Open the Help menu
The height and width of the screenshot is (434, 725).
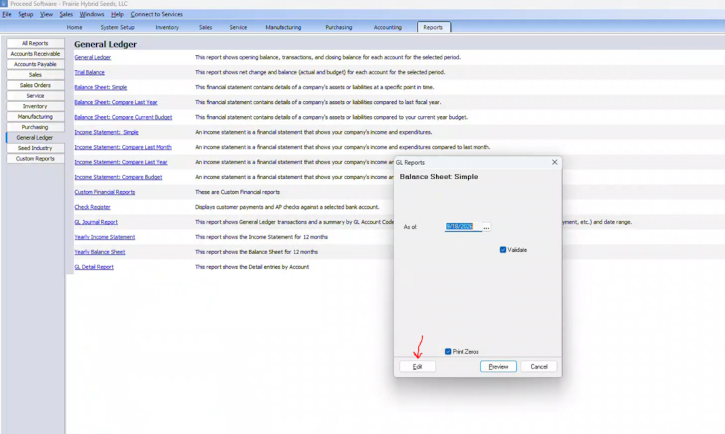[x=117, y=14]
